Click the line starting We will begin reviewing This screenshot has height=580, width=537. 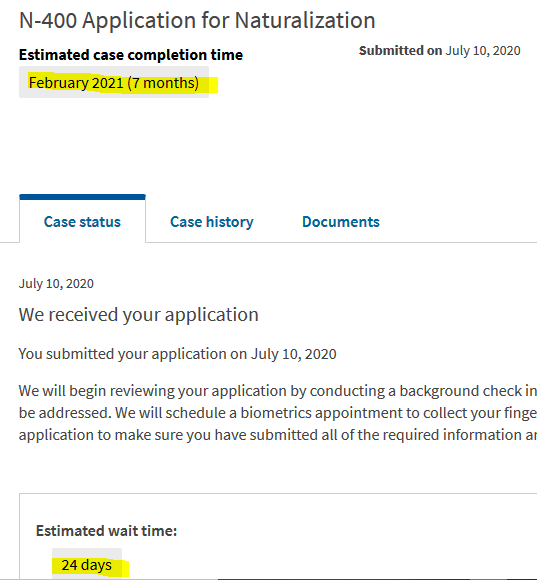pyautogui.click(x=278, y=391)
